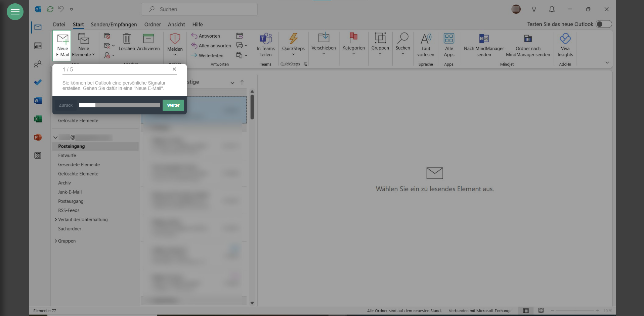Expand the Gruppen folder tree
This screenshot has height=316, width=644.
tap(56, 241)
